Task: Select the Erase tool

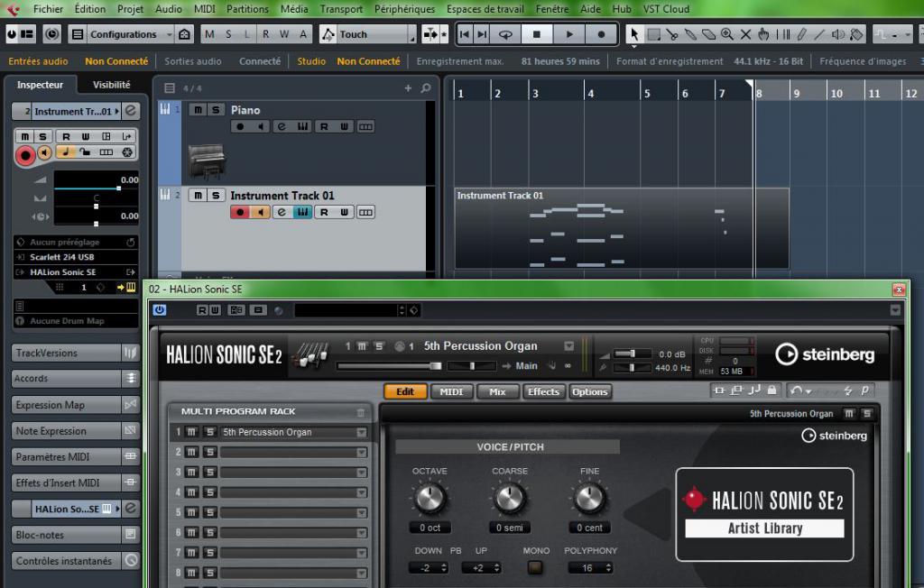Action: point(708,34)
